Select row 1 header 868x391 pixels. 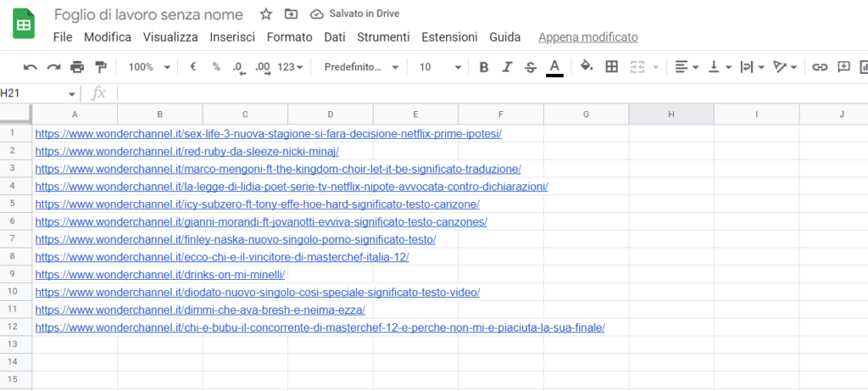(16, 133)
